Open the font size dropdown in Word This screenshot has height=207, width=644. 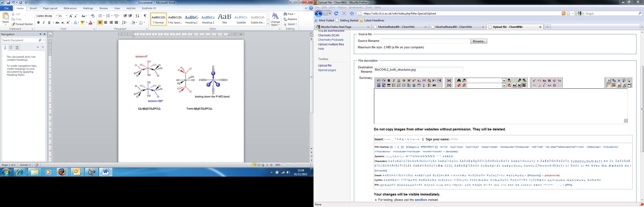tap(66, 16)
